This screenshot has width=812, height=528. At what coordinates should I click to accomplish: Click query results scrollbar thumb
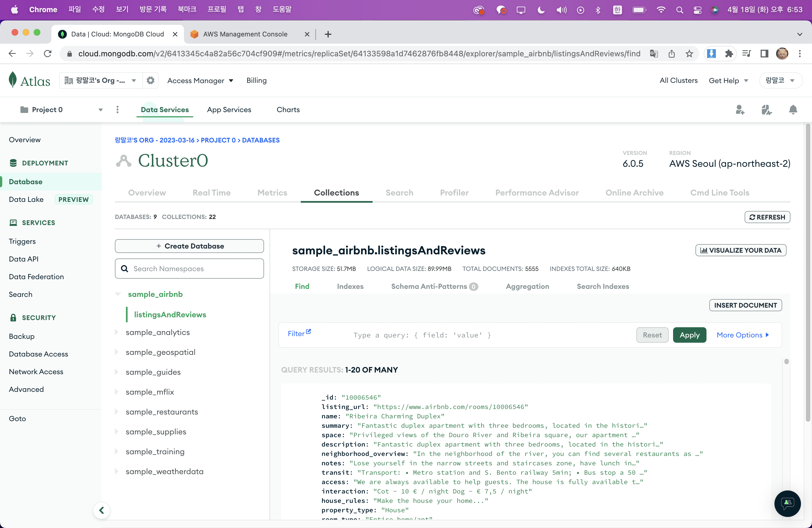click(x=786, y=361)
